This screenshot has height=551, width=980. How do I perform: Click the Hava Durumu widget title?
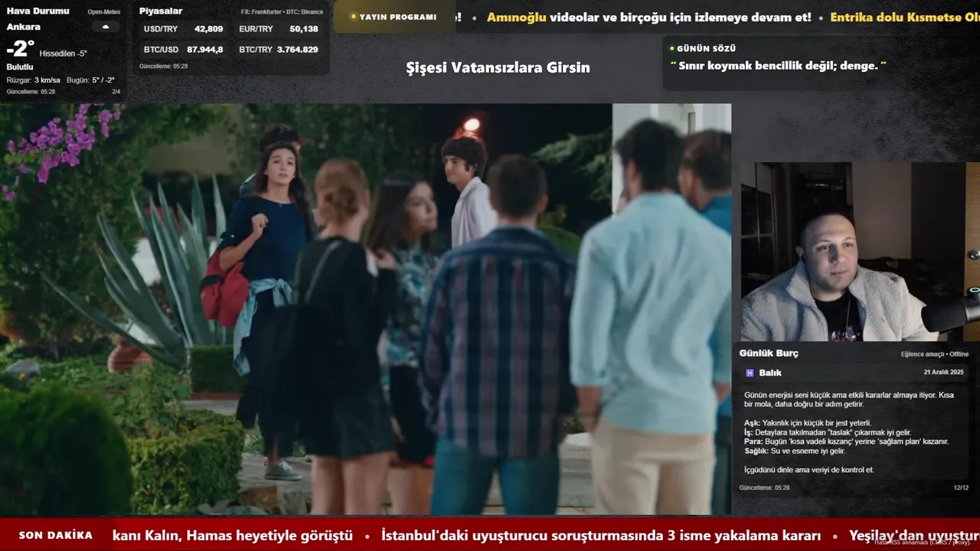[x=38, y=11]
